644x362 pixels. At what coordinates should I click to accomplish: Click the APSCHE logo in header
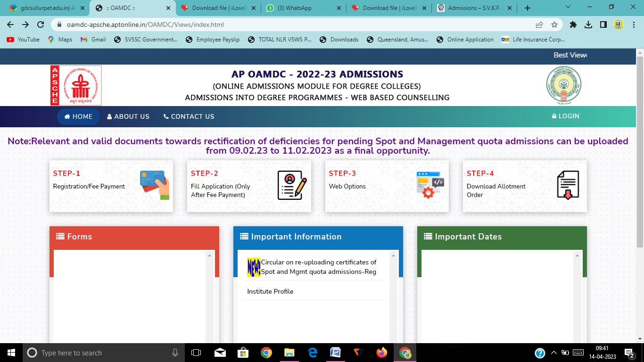click(x=76, y=85)
